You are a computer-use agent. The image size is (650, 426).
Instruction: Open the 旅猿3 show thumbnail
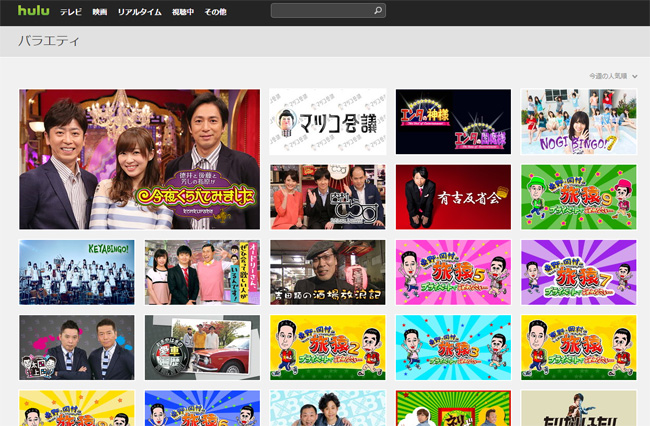(453, 347)
